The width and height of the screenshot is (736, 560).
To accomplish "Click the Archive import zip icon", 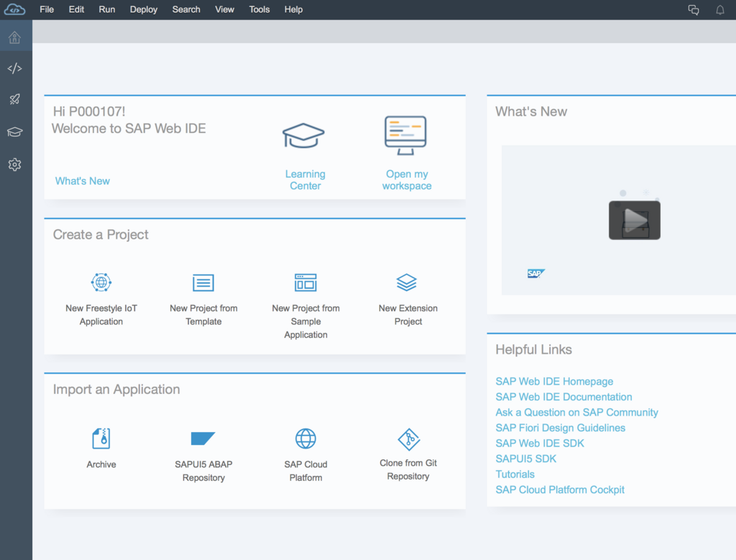I will [x=101, y=439].
